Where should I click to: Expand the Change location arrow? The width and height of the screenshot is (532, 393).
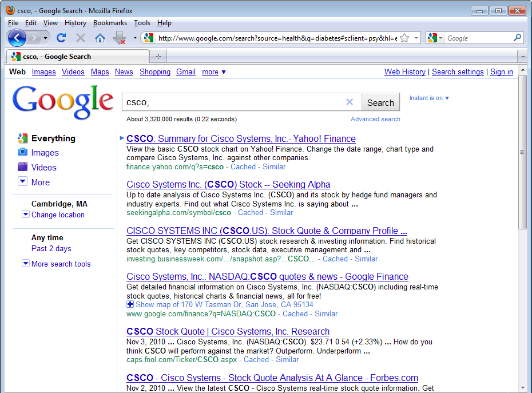(25, 214)
